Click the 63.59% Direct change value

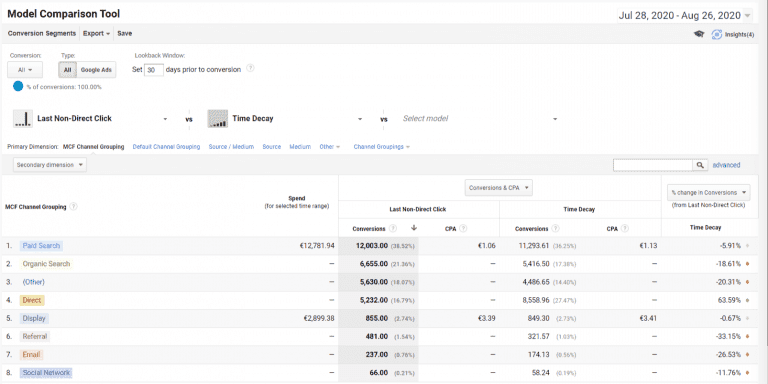(730, 300)
